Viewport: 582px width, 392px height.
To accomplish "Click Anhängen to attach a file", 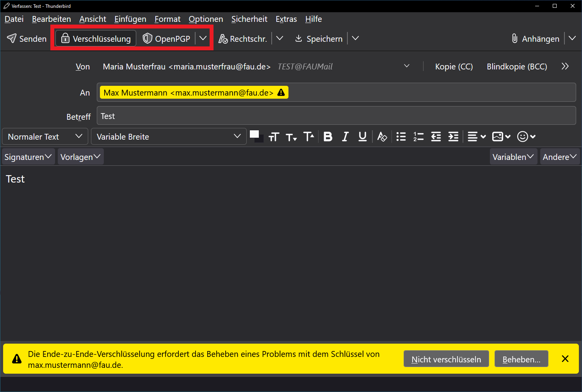I will tap(536, 39).
